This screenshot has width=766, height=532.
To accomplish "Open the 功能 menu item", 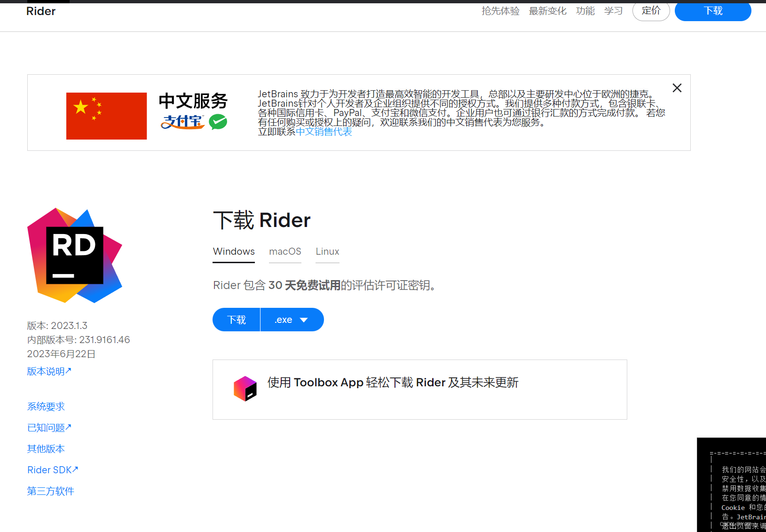I will tap(585, 11).
